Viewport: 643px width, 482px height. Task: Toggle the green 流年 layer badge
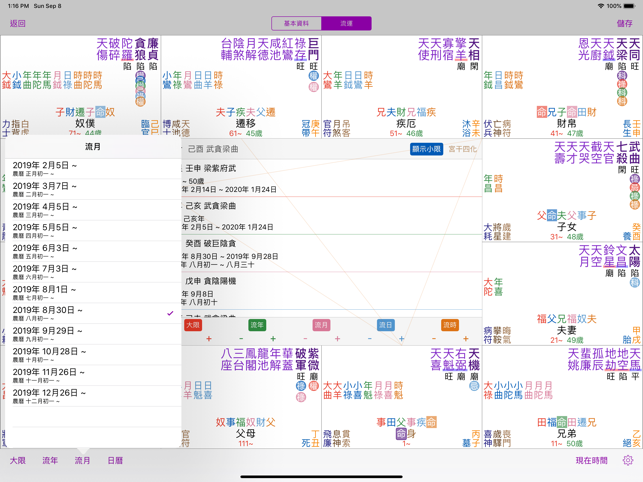(257, 325)
